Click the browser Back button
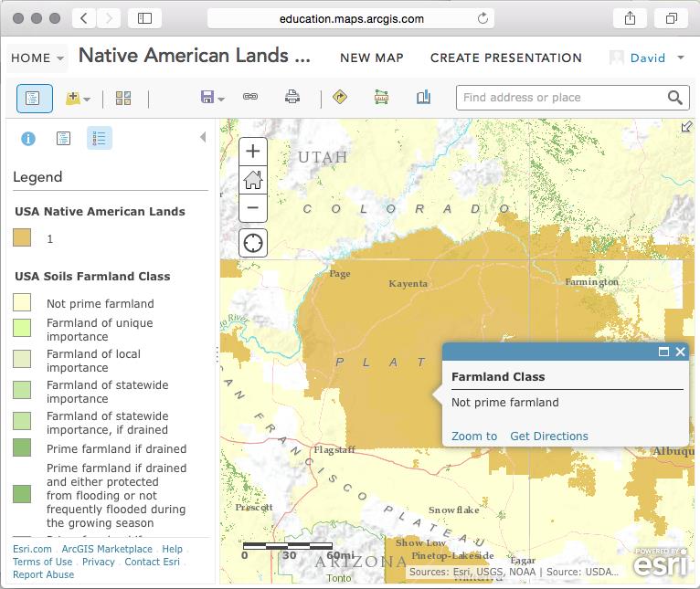 [84, 18]
